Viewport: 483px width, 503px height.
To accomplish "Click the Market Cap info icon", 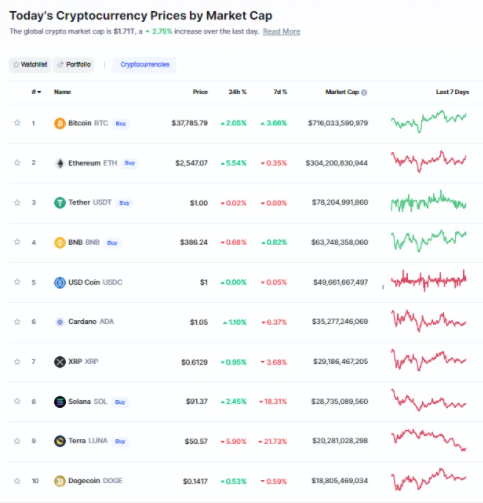I will point(364,92).
